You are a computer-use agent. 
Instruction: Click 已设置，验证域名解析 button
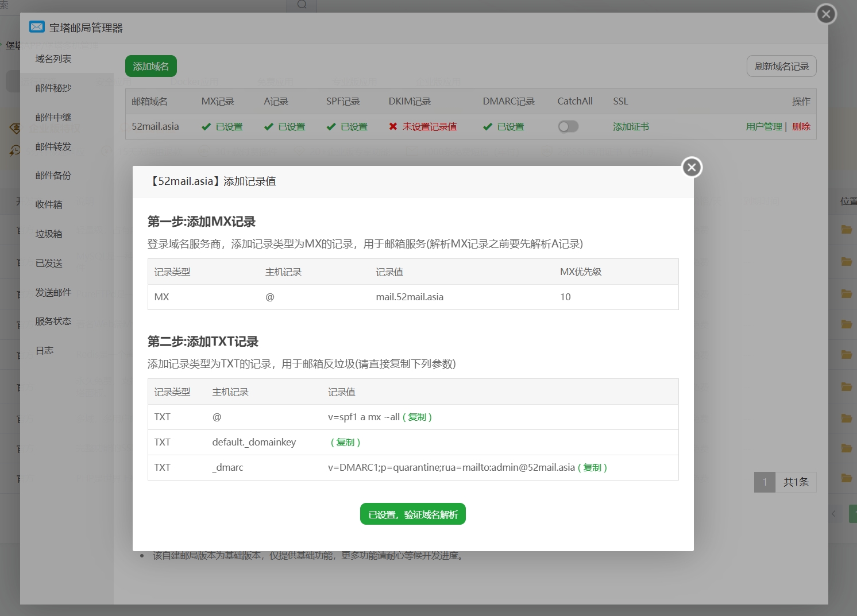point(412,514)
